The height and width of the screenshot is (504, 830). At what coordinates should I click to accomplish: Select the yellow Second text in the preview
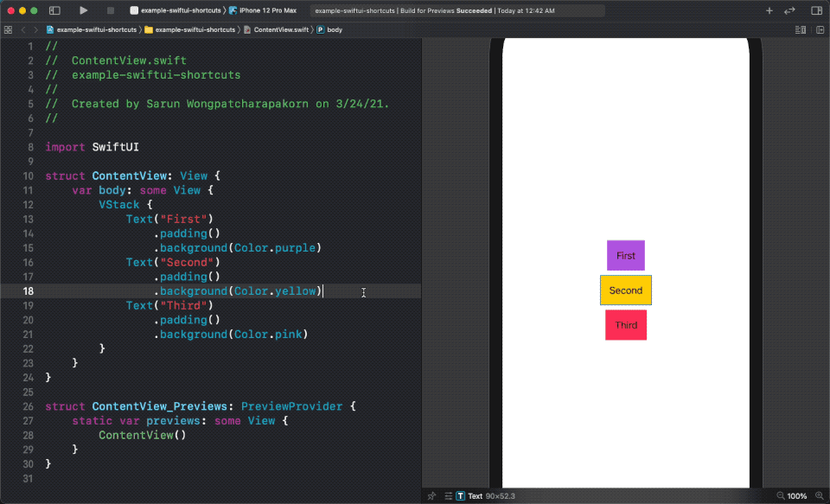pos(625,290)
